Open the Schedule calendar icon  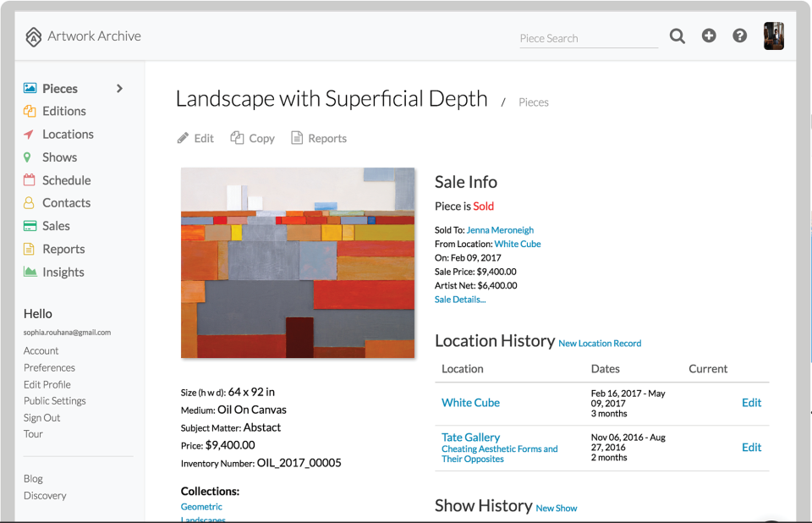pos(28,179)
